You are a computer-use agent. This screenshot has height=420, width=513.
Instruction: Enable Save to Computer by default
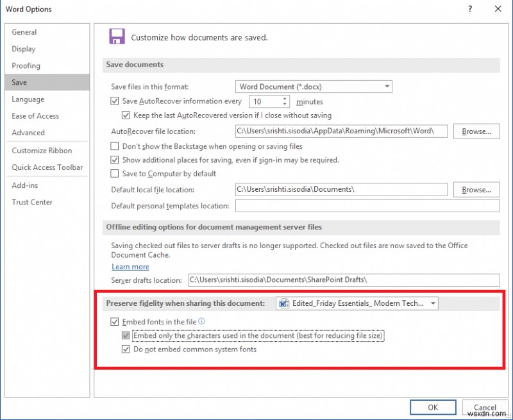(x=114, y=173)
